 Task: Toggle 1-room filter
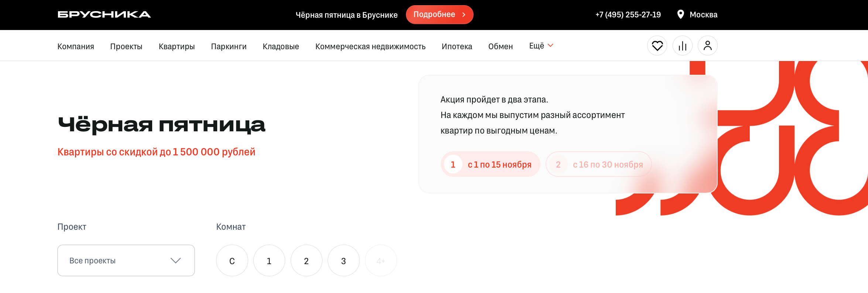pos(269,260)
